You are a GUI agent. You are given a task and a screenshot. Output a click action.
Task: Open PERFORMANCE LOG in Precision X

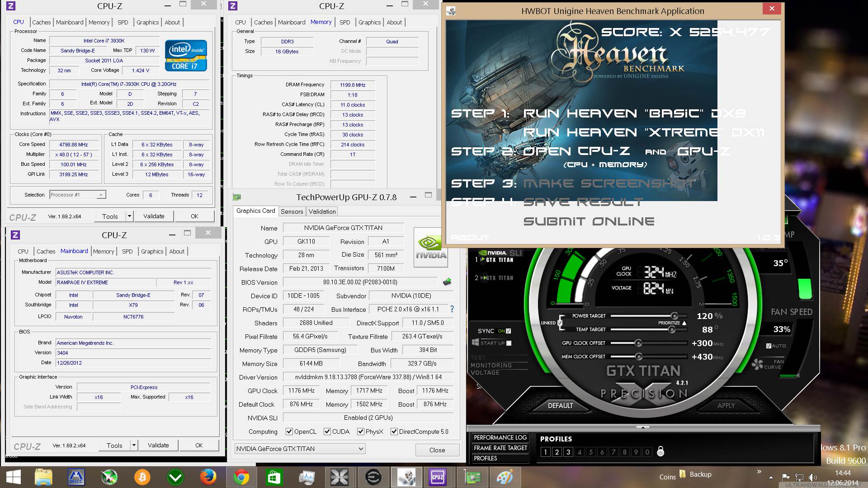(500, 437)
